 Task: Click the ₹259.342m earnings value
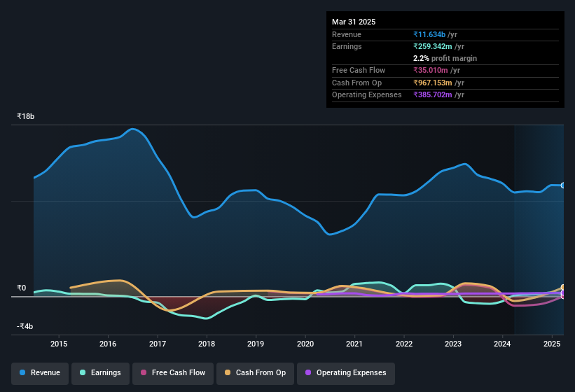click(x=432, y=46)
